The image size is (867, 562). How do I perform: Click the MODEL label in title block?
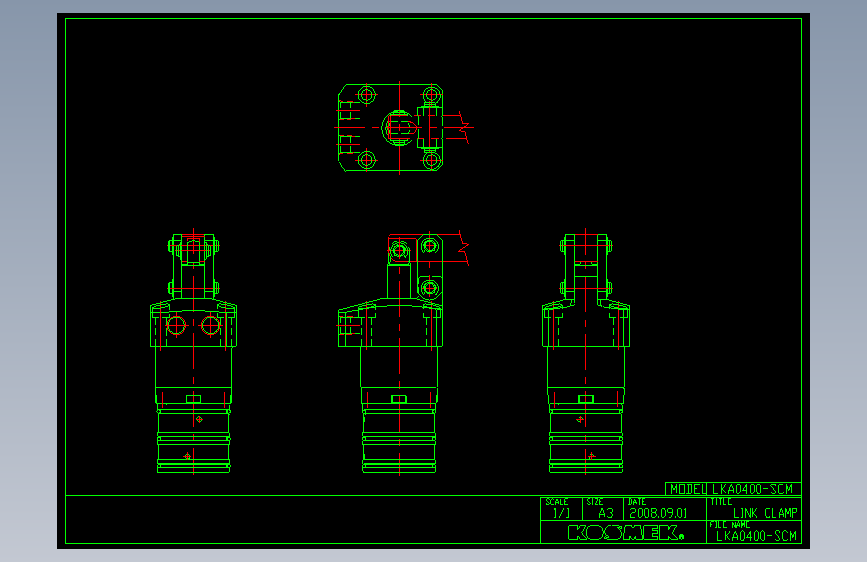coord(687,489)
